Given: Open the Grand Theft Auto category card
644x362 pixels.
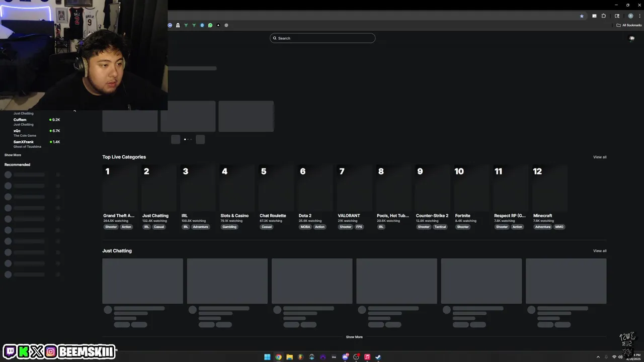Looking at the screenshot, I should point(120,197).
